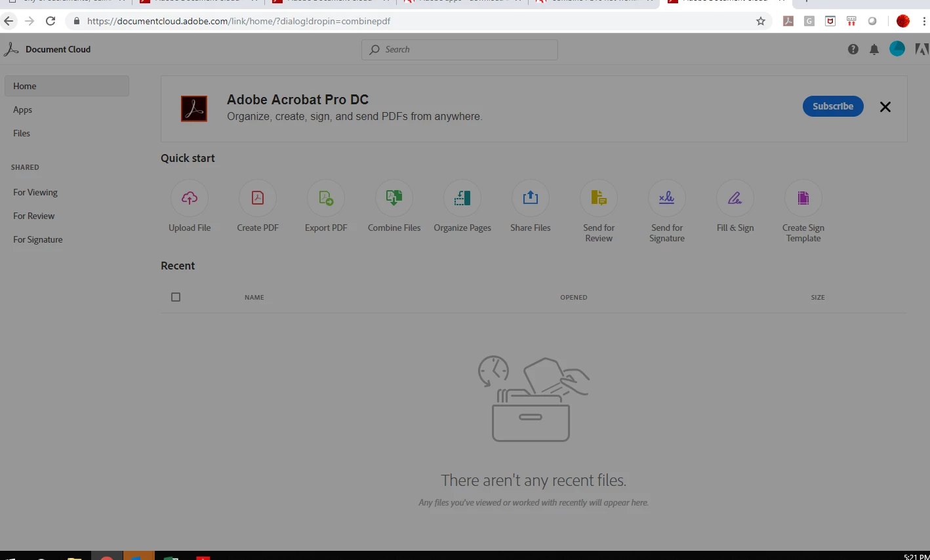
Task: Launch the Export PDF tool
Action: pyautogui.click(x=326, y=198)
